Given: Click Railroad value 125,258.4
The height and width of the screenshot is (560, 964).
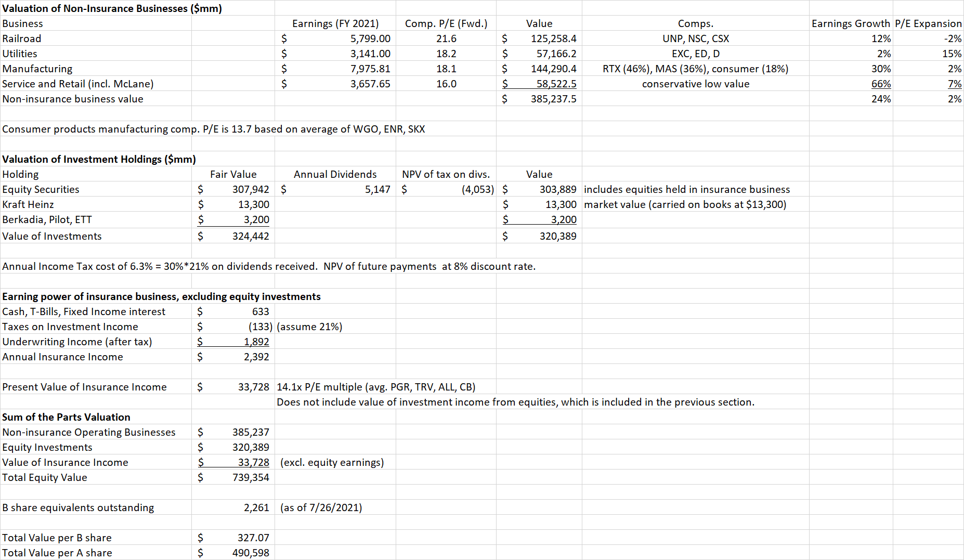Looking at the screenshot, I should point(553,38).
